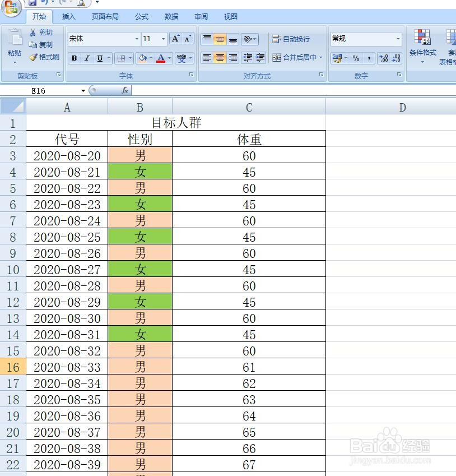456x476 pixels.
Task: Toggle Bold formatting
Action: tap(75, 58)
